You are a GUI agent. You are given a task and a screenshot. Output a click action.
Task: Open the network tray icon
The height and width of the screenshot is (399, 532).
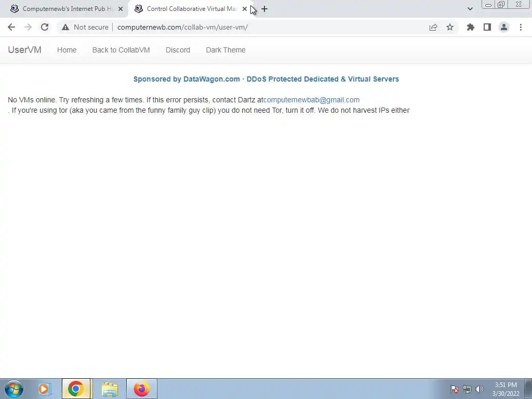tap(467, 389)
